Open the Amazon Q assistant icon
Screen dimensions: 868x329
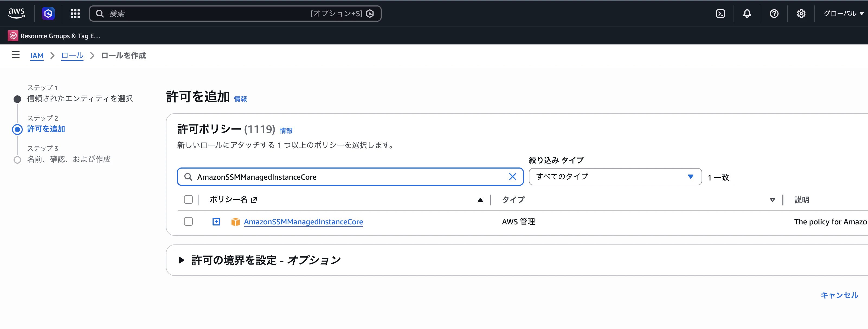pos(48,14)
